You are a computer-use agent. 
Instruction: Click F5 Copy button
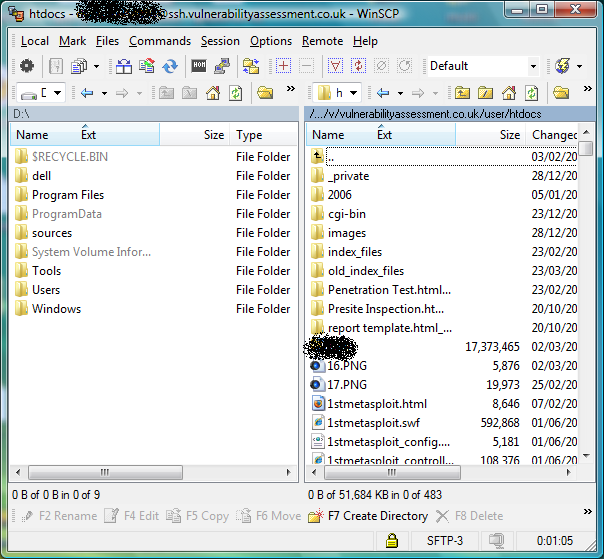(x=198, y=516)
